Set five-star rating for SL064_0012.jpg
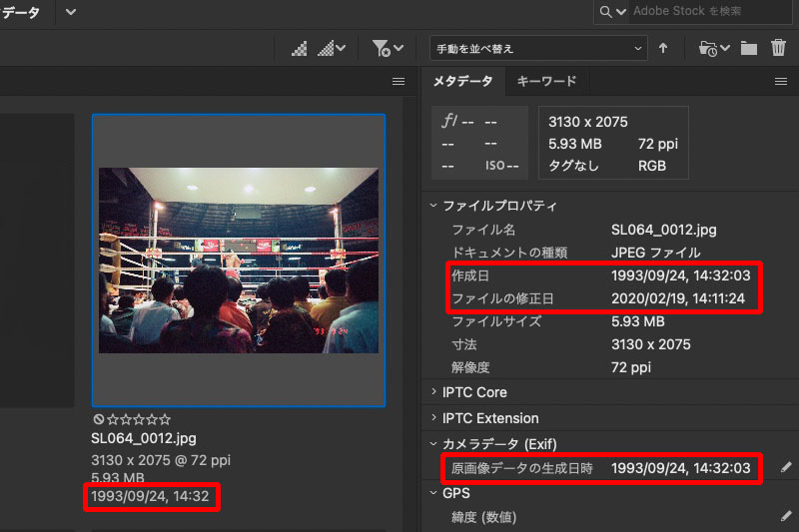799x532 pixels. tap(165, 419)
